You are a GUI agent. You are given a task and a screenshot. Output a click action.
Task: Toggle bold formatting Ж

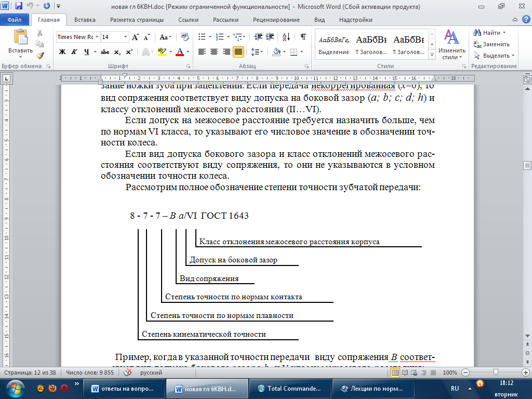(62, 52)
